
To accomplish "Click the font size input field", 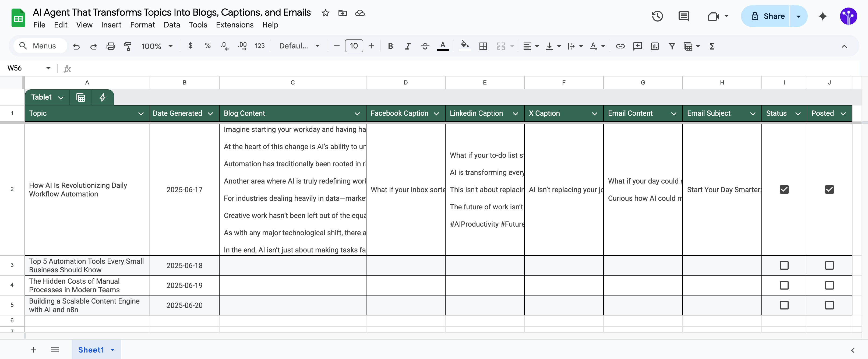I will point(354,46).
